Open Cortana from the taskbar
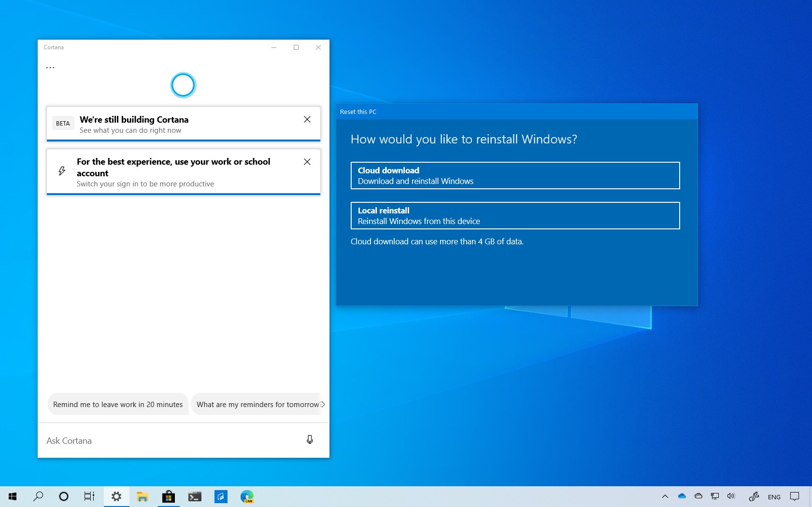This screenshot has height=507, width=812. click(63, 496)
